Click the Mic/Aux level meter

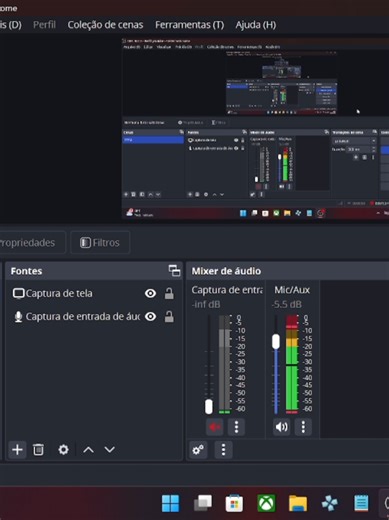pyautogui.click(x=292, y=364)
